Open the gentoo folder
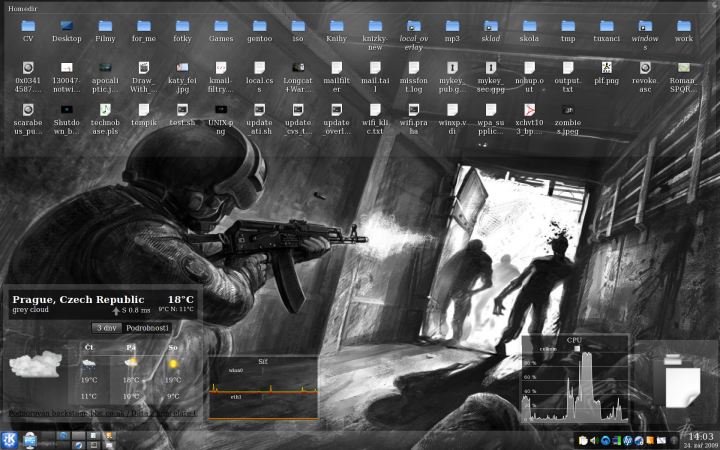 click(259, 25)
